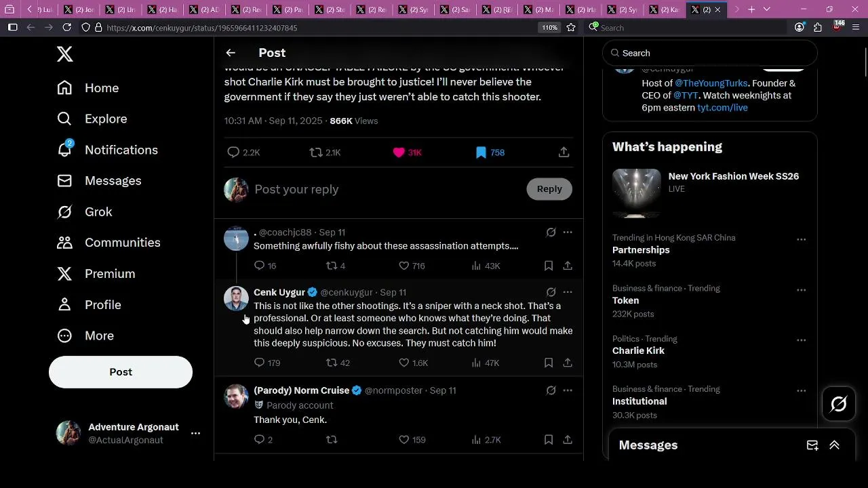The height and width of the screenshot is (488, 868).
Task: Open options for the Charlie Kirk trend
Action: point(801,340)
